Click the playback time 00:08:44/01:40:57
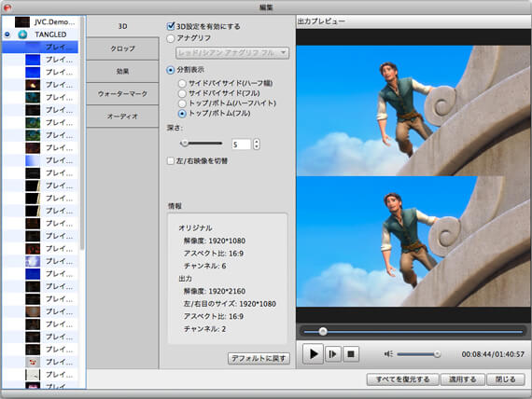This screenshot has height=399, width=532. pos(493,354)
